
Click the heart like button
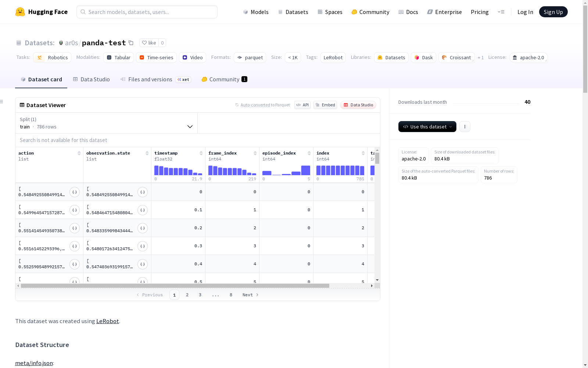149,43
